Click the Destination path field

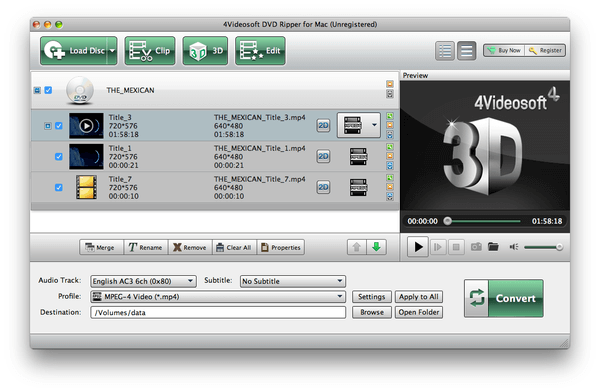point(218,312)
